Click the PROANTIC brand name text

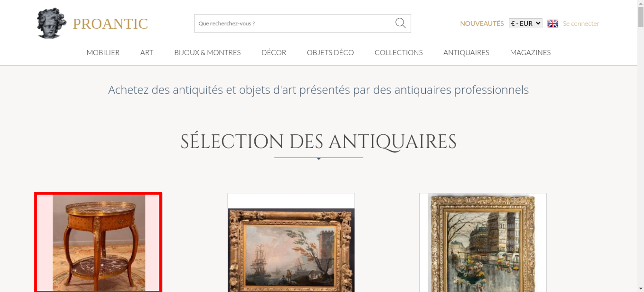(x=110, y=24)
